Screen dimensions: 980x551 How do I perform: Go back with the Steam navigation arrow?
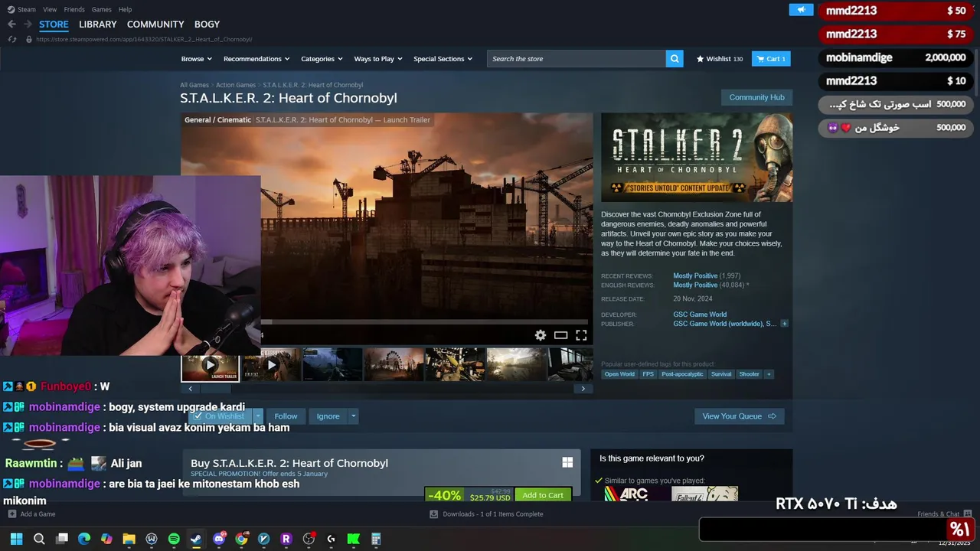click(x=11, y=24)
